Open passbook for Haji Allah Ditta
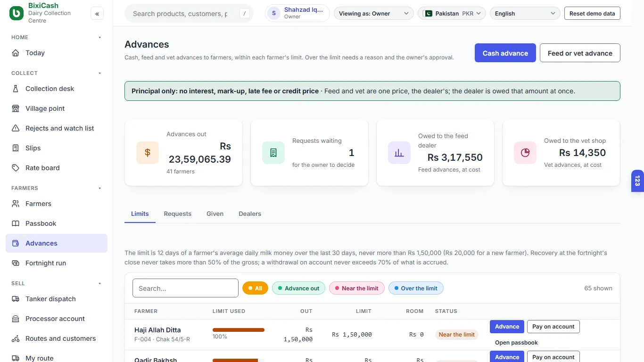The width and height of the screenshot is (644, 362). point(516,343)
